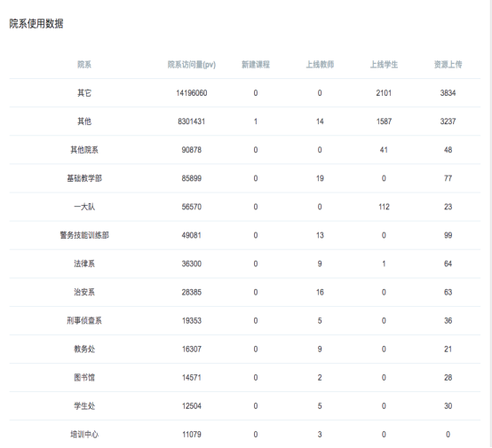Click the 新建课程 column header
The height and width of the screenshot is (448, 492).
(x=256, y=65)
